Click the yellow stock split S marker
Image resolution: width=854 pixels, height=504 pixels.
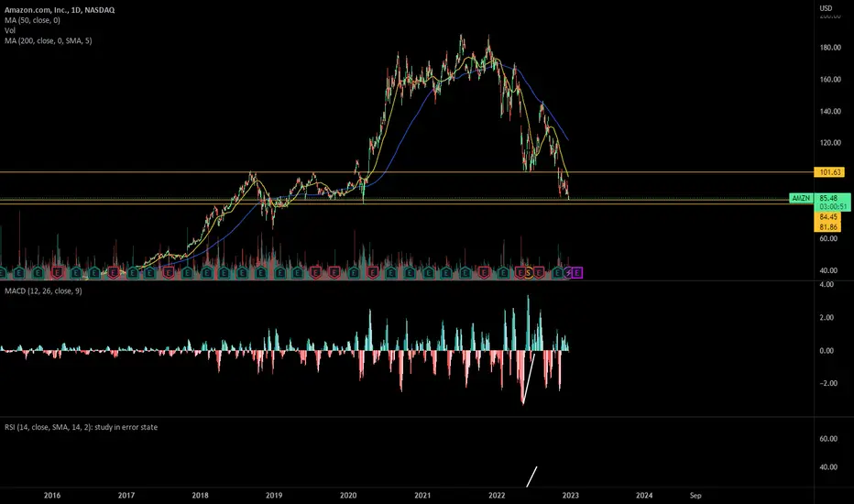(529, 272)
